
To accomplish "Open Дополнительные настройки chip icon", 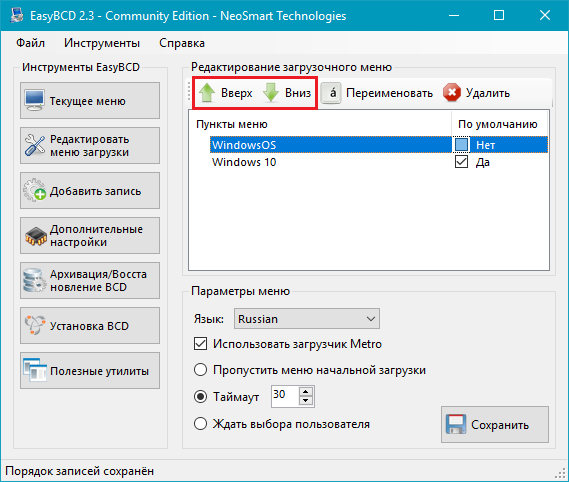I will tap(36, 236).
